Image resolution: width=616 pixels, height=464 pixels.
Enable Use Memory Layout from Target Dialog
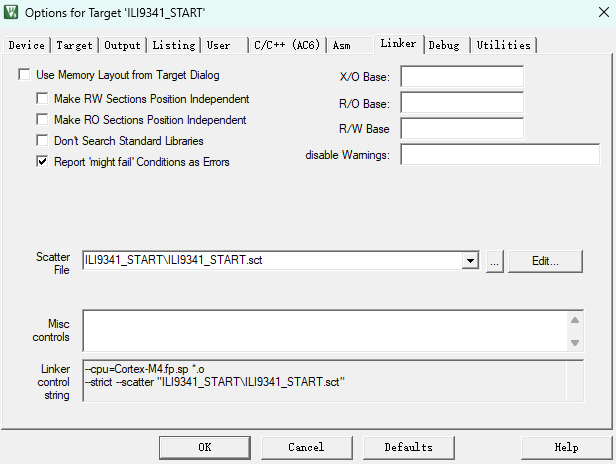coord(24,74)
